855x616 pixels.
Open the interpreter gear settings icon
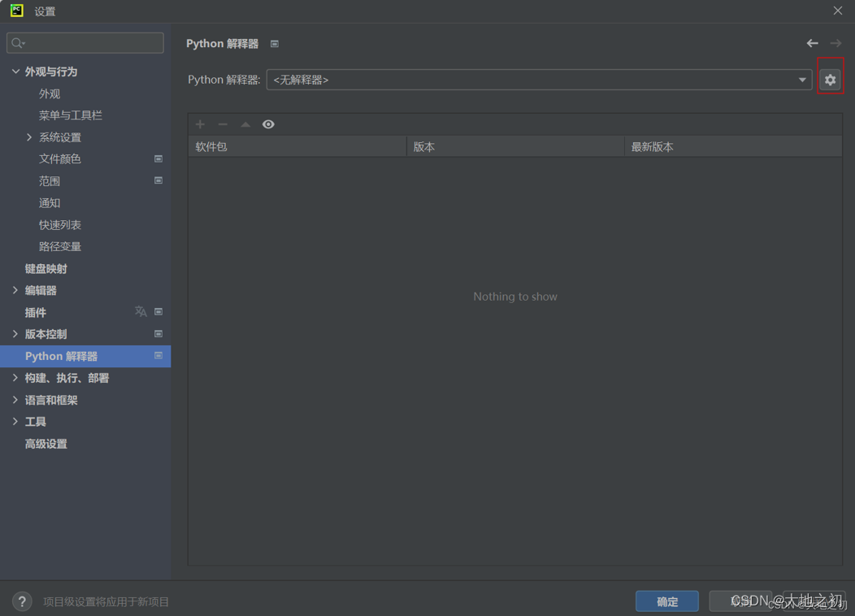830,80
